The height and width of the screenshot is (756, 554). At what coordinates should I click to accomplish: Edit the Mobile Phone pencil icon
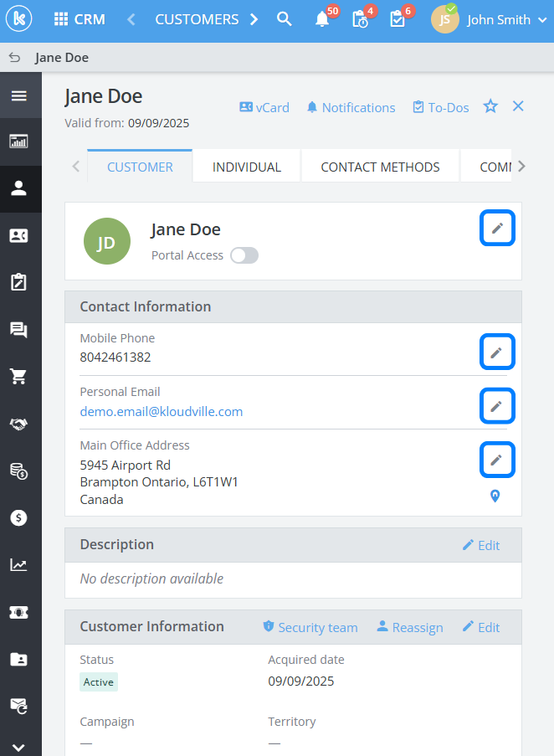[x=497, y=352]
